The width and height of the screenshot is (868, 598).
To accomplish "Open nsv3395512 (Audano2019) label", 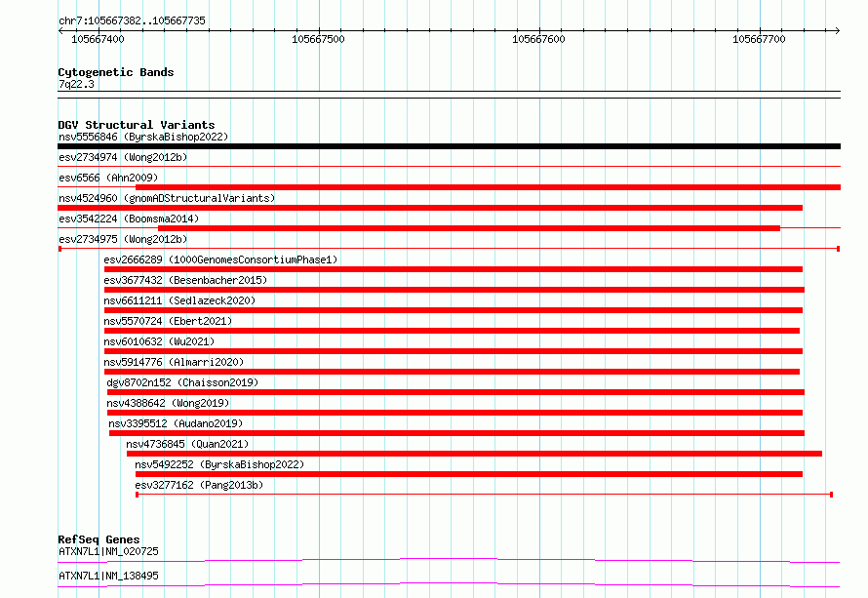I will tap(176, 423).
